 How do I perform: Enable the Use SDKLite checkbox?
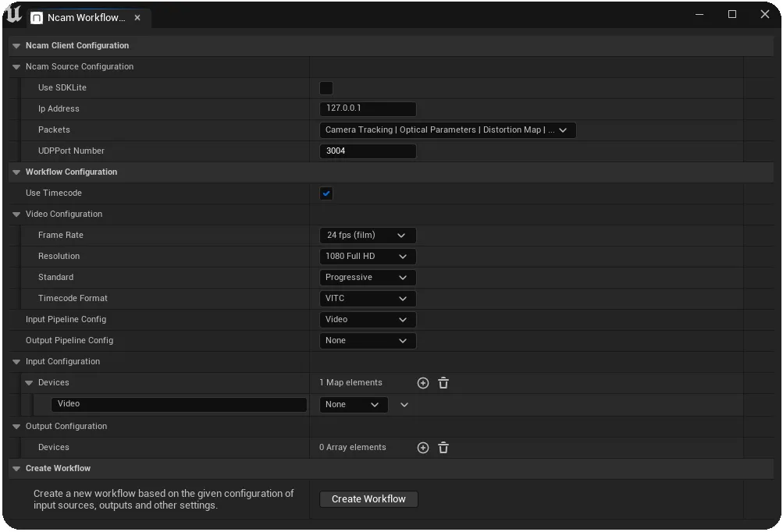tap(326, 88)
